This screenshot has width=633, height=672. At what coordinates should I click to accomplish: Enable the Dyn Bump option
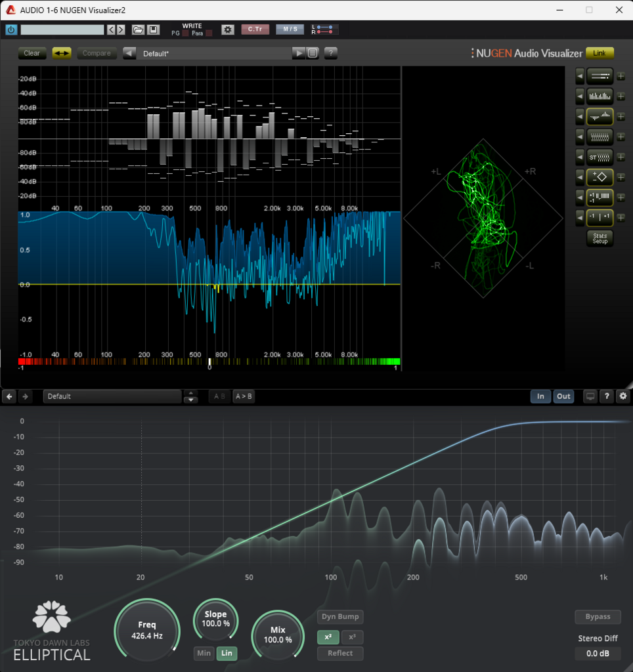point(340,617)
